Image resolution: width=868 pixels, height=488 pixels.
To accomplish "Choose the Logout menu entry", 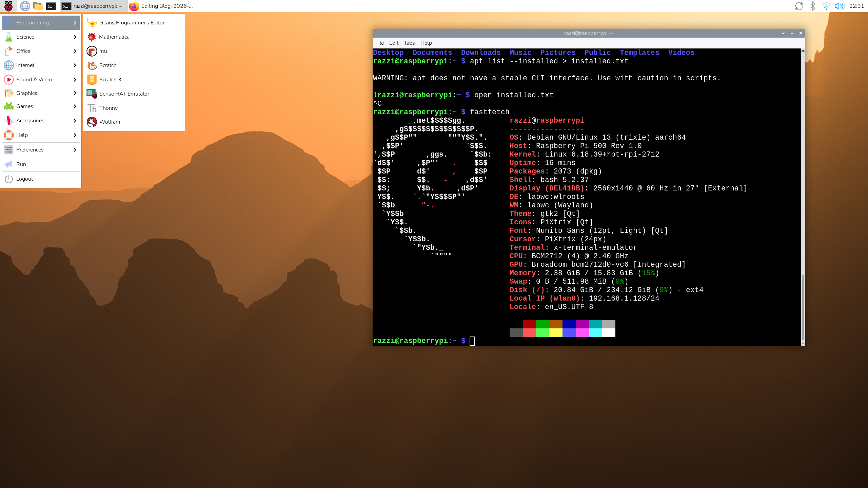I will tap(41, 179).
